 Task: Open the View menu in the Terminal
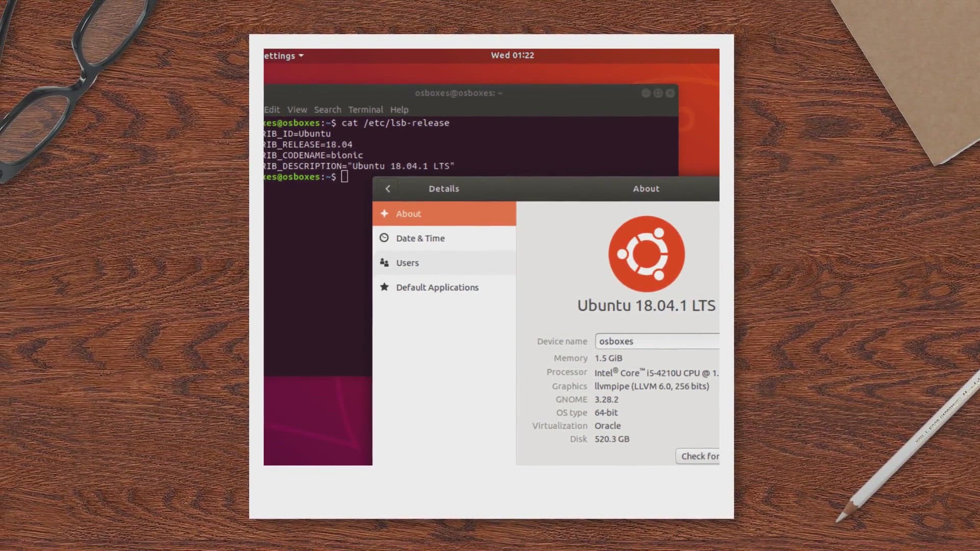(x=297, y=110)
